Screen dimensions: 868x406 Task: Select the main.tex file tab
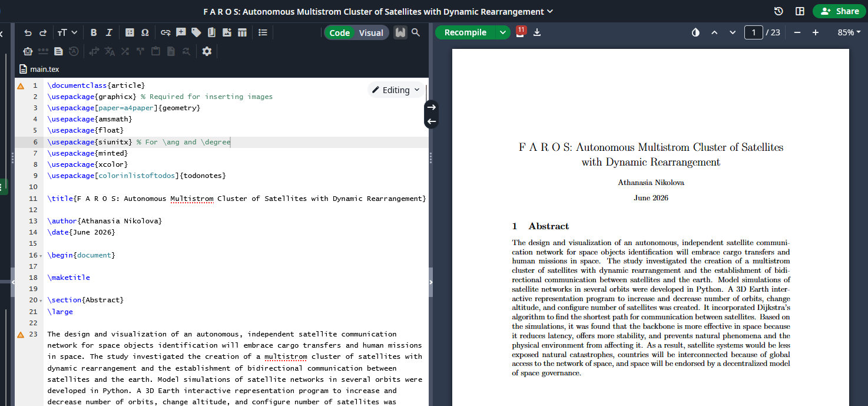[x=39, y=69]
